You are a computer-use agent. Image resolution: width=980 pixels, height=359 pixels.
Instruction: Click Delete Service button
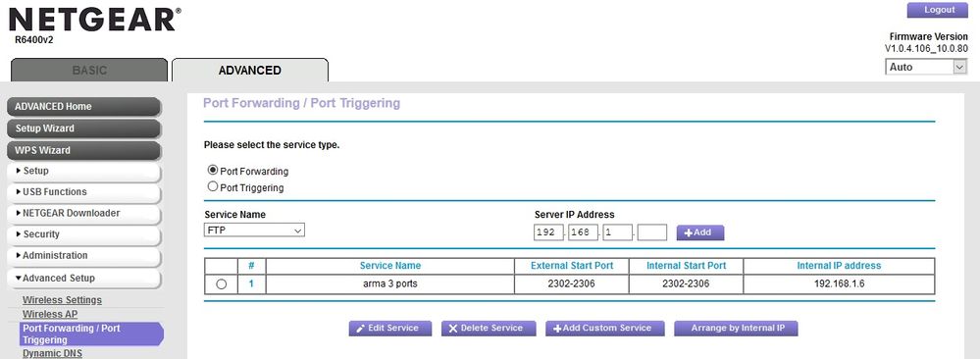pyautogui.click(x=489, y=329)
